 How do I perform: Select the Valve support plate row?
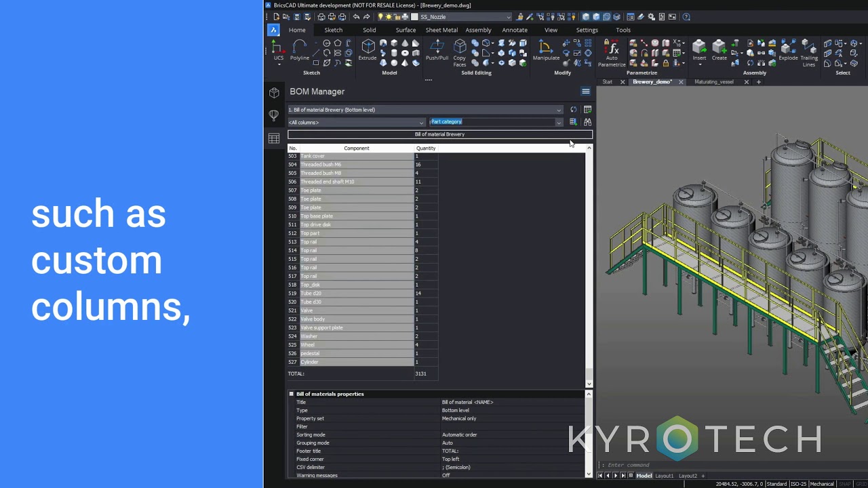[x=363, y=328]
